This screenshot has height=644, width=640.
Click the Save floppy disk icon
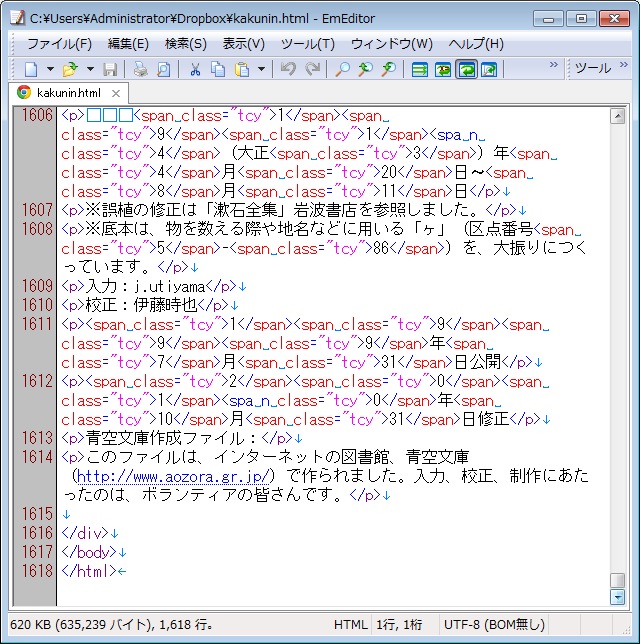[x=110, y=69]
